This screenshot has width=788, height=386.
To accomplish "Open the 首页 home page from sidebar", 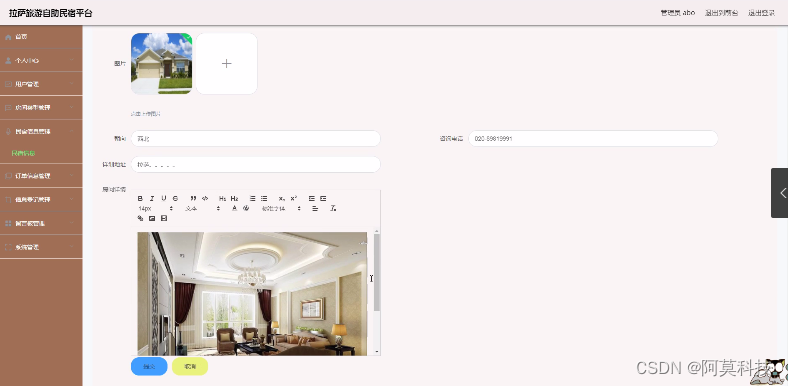I will 41,37.
